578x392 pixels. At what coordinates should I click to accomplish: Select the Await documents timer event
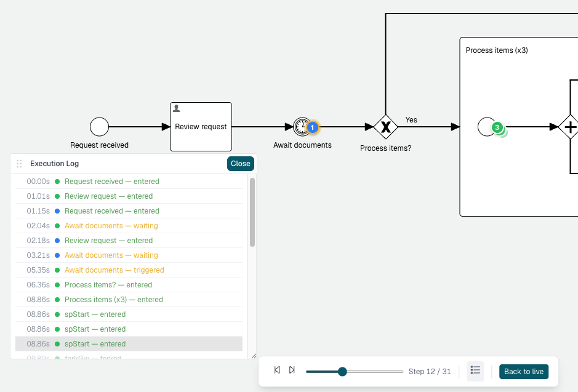302,127
